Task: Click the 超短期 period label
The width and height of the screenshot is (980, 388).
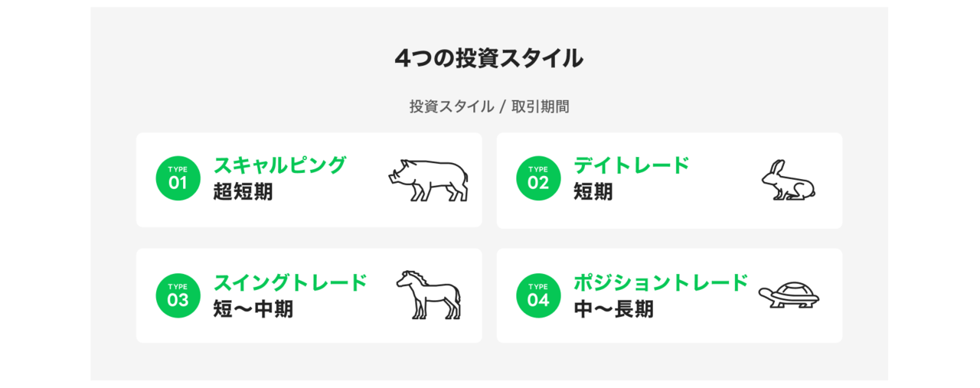Action: coord(243,192)
